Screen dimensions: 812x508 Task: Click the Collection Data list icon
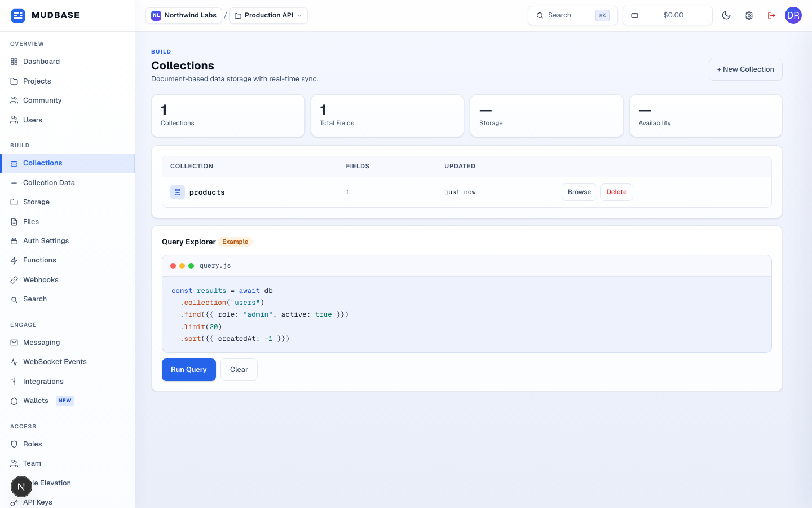(14, 183)
